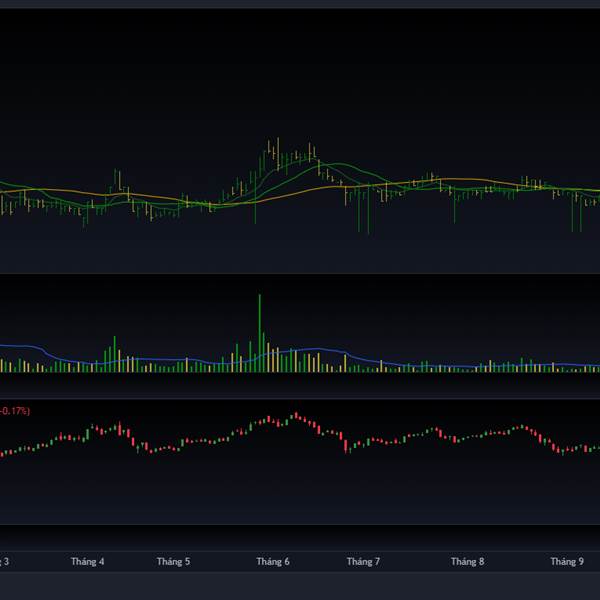Viewport: 600px width, 600px height.
Task: Click the divider between price and volume panes
Action: 300,273
